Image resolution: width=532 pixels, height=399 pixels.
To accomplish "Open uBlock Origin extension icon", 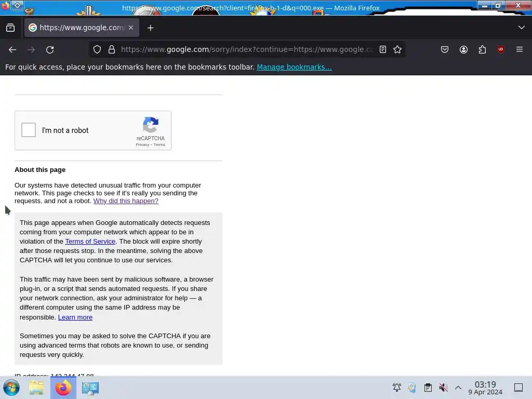I will [x=501, y=49].
